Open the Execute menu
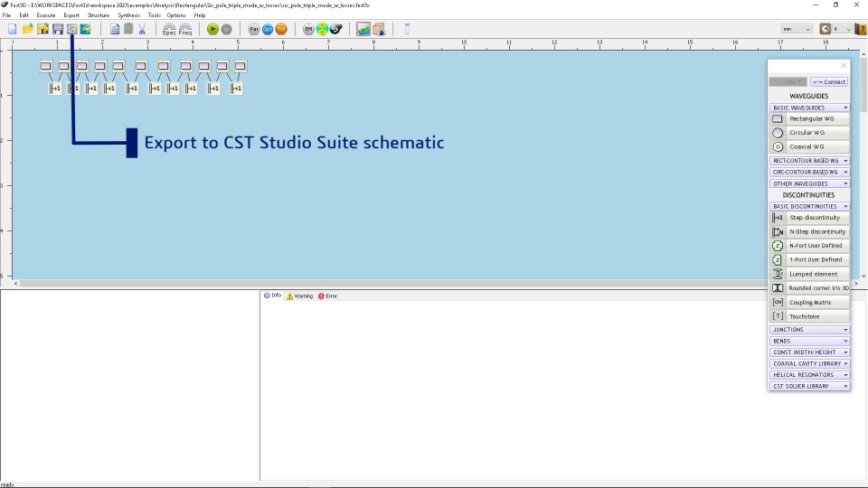This screenshot has width=868, height=488. pyautogui.click(x=46, y=15)
